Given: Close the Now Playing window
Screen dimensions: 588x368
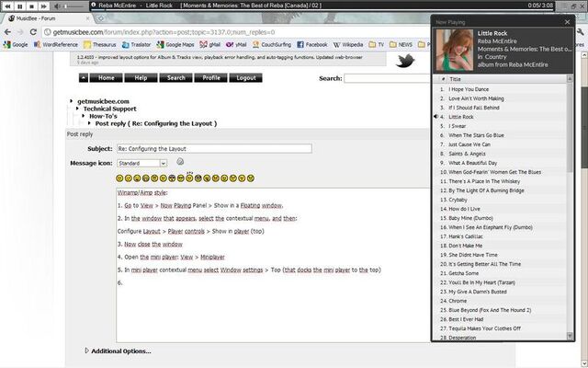Looking at the screenshot, I should click(568, 22).
